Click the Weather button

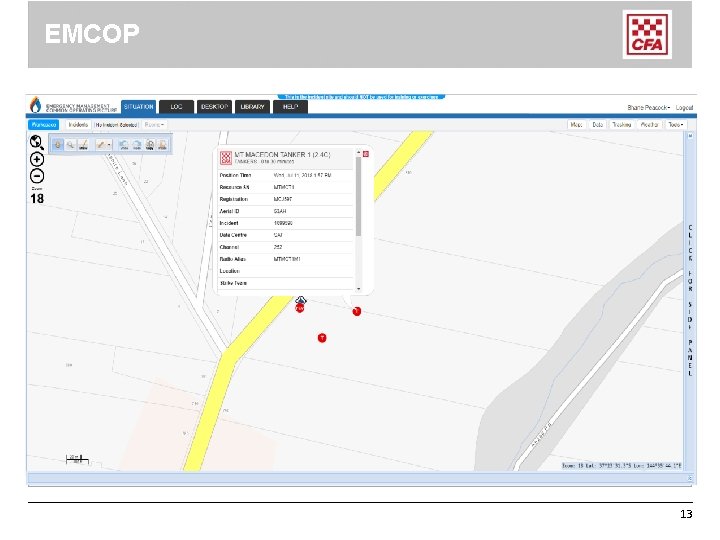pyautogui.click(x=649, y=125)
